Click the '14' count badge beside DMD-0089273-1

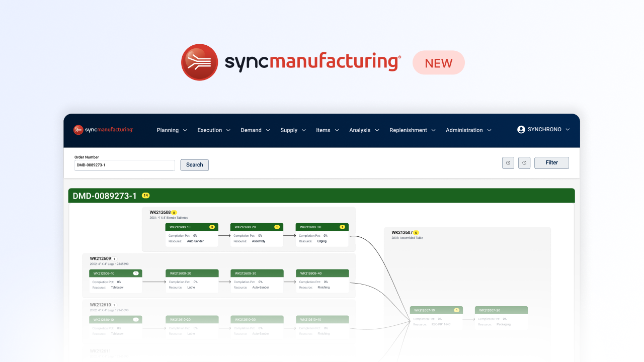pyautogui.click(x=146, y=195)
